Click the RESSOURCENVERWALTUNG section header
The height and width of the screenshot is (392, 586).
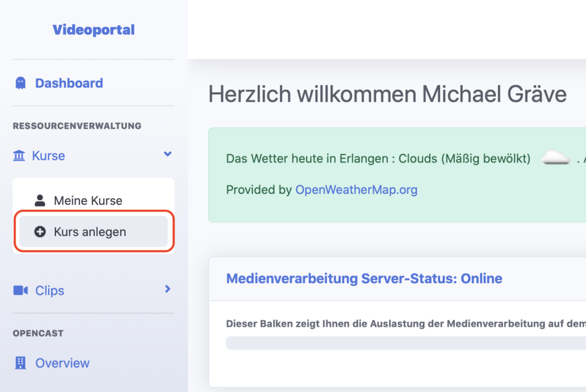(77, 126)
